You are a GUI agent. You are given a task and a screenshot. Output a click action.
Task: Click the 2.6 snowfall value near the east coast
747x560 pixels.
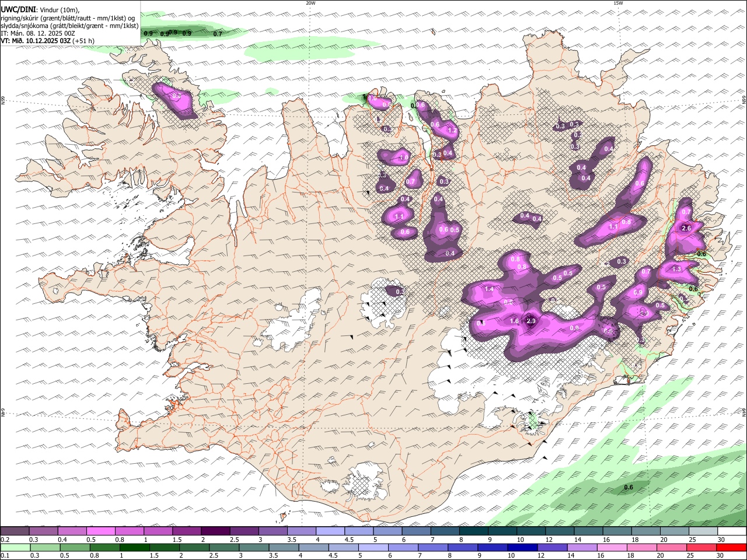coord(686,229)
